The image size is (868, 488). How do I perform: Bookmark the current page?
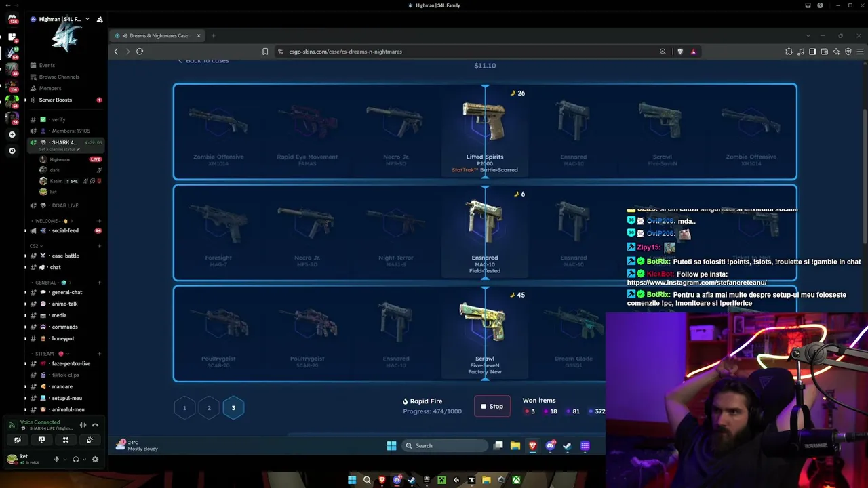point(265,52)
